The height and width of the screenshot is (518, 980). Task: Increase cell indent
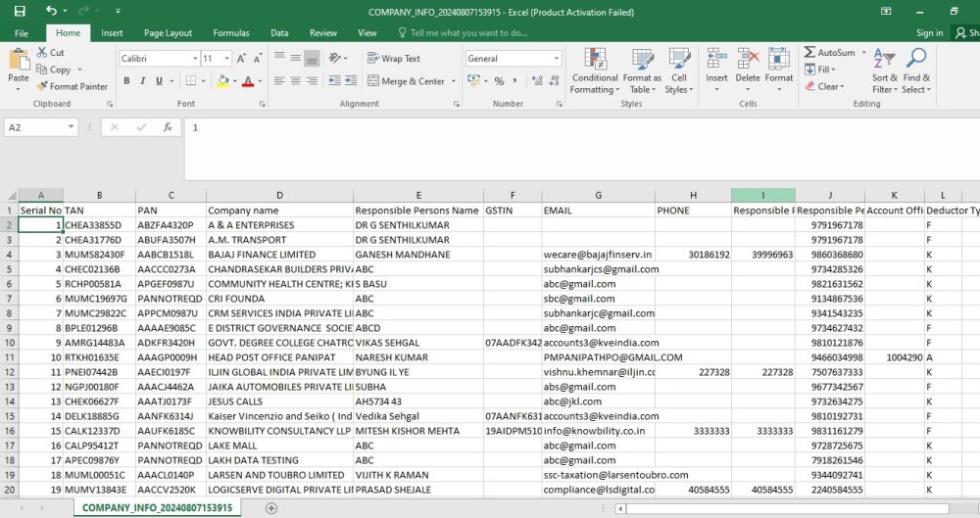351,80
